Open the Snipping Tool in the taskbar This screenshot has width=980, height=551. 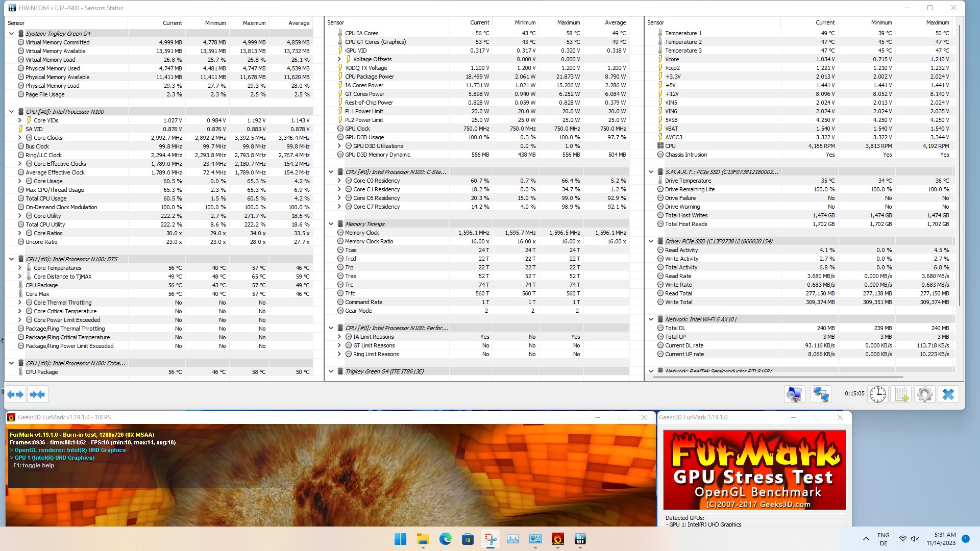(x=491, y=539)
